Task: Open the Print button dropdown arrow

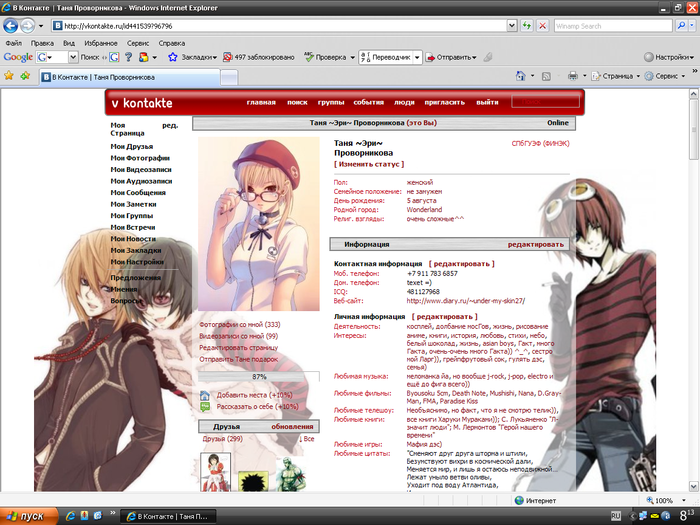Action: tap(584, 76)
